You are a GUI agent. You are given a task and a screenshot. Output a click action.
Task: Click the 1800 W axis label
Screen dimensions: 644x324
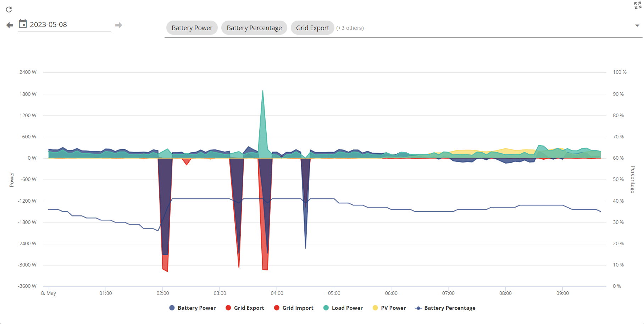[x=28, y=94]
